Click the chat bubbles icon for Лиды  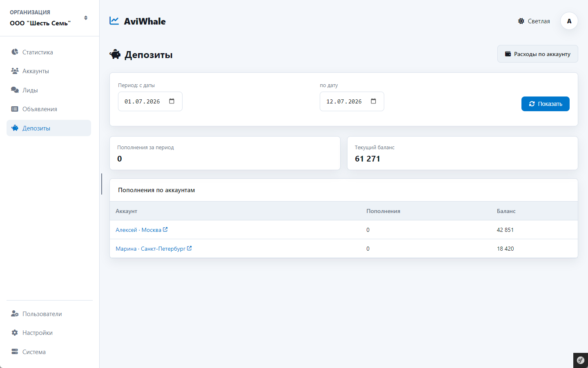tap(15, 90)
